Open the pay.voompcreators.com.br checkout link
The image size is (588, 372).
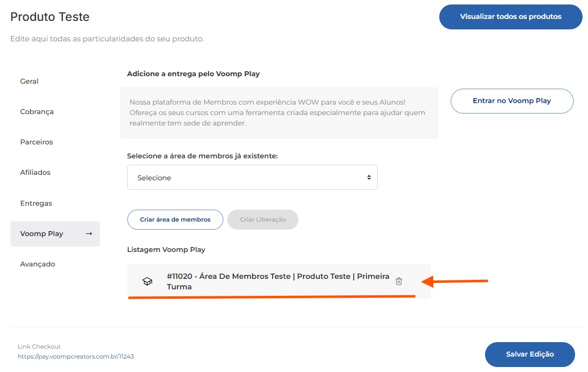[x=76, y=357]
